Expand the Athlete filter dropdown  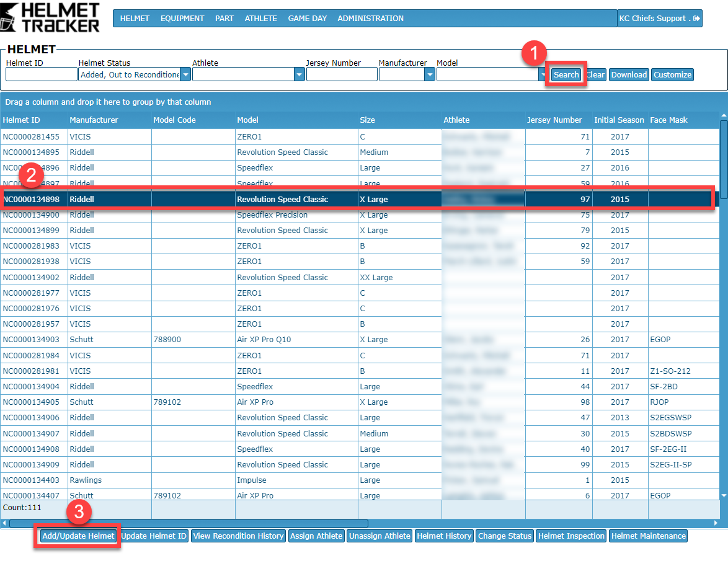(x=299, y=74)
